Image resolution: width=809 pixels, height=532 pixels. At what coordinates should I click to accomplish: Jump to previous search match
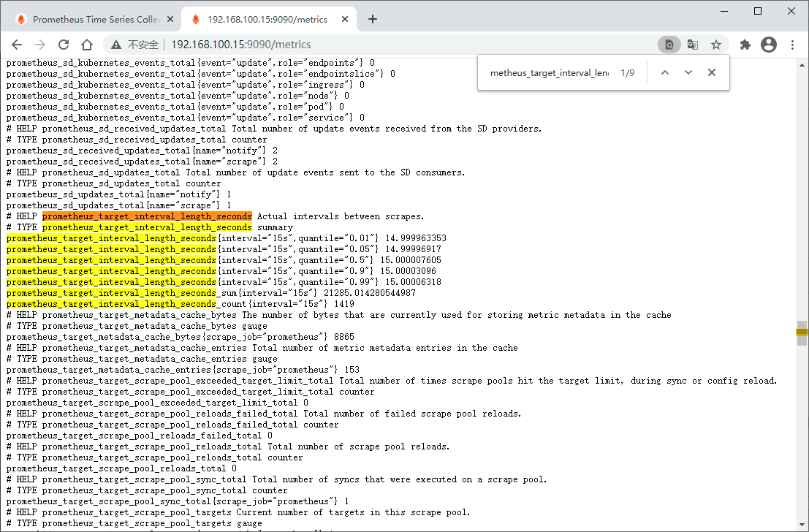pos(665,72)
